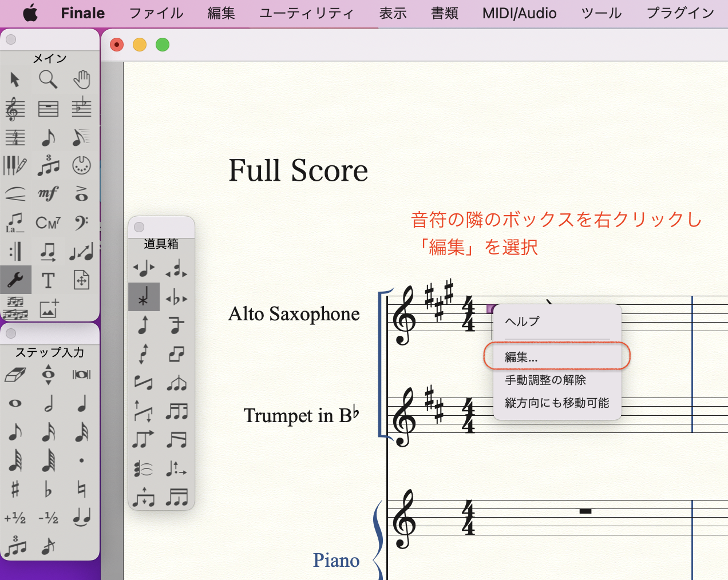Select the Expression mf tool

click(x=49, y=194)
